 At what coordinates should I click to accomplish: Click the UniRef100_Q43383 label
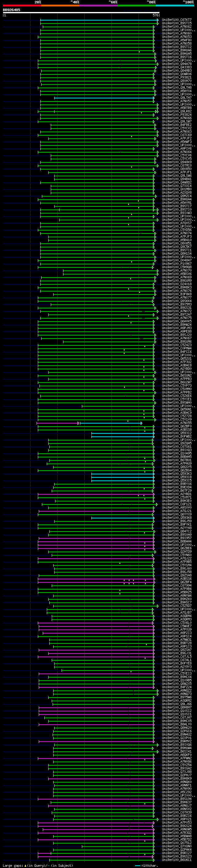pyautogui.click(x=177, y=67)
